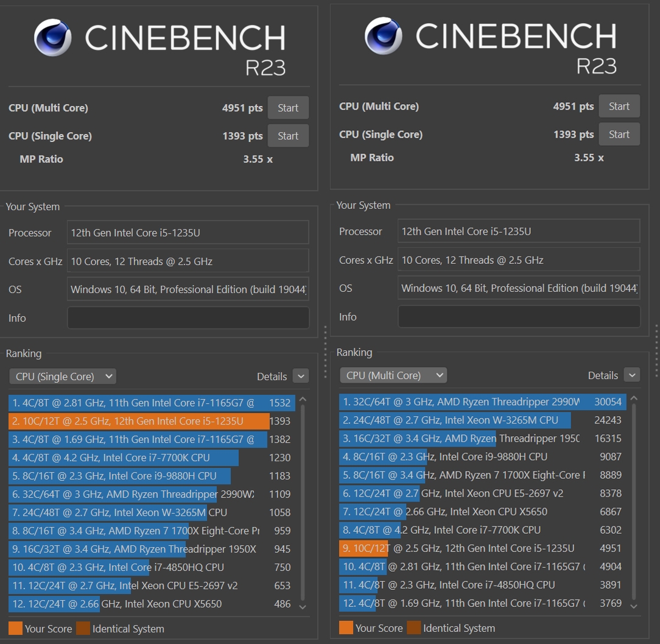Screen dimensions: 660x644
Task: Select Ryzen 7 1700X row scoring 8889
Action: (x=483, y=475)
